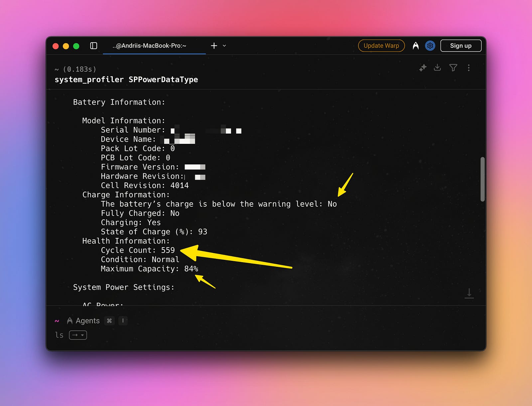Click the Battery Information: heading
The height and width of the screenshot is (406, 532).
[x=119, y=102]
